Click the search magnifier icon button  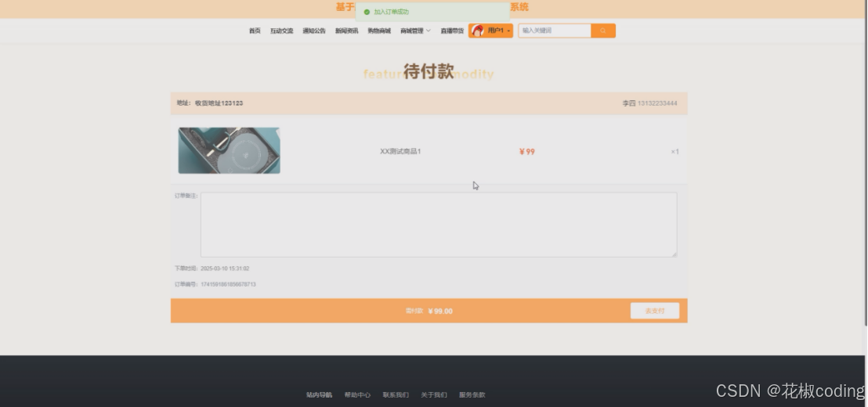(x=603, y=31)
